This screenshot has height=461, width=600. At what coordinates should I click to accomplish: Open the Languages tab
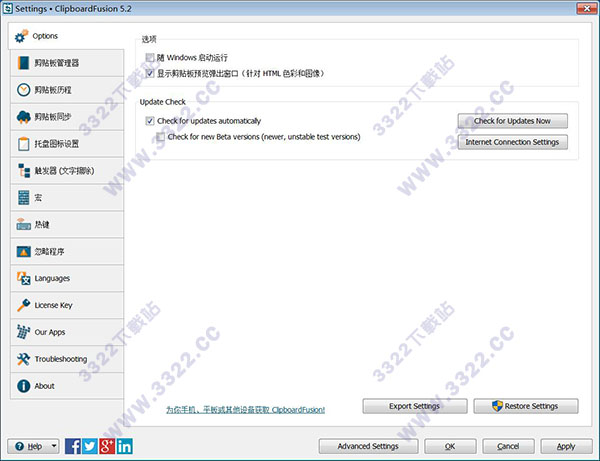pos(67,278)
